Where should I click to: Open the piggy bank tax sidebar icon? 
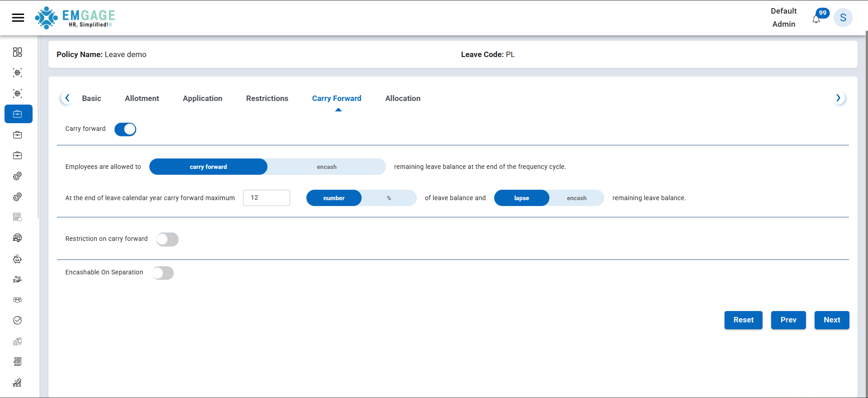(18, 259)
